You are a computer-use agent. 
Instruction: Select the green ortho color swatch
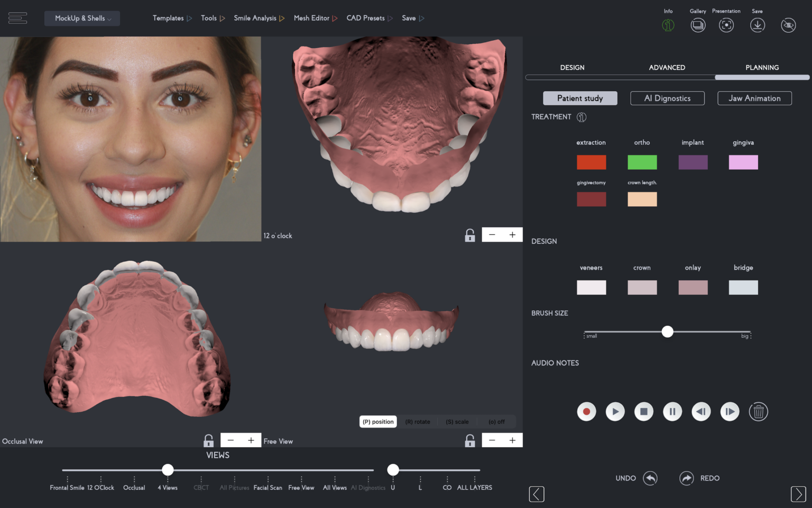click(x=642, y=162)
